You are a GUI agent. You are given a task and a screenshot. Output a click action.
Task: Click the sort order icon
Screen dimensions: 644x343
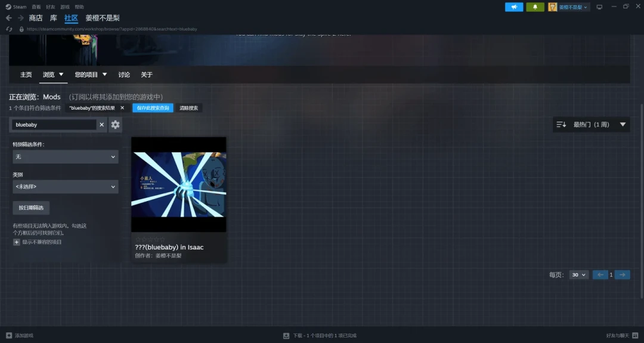click(x=561, y=125)
